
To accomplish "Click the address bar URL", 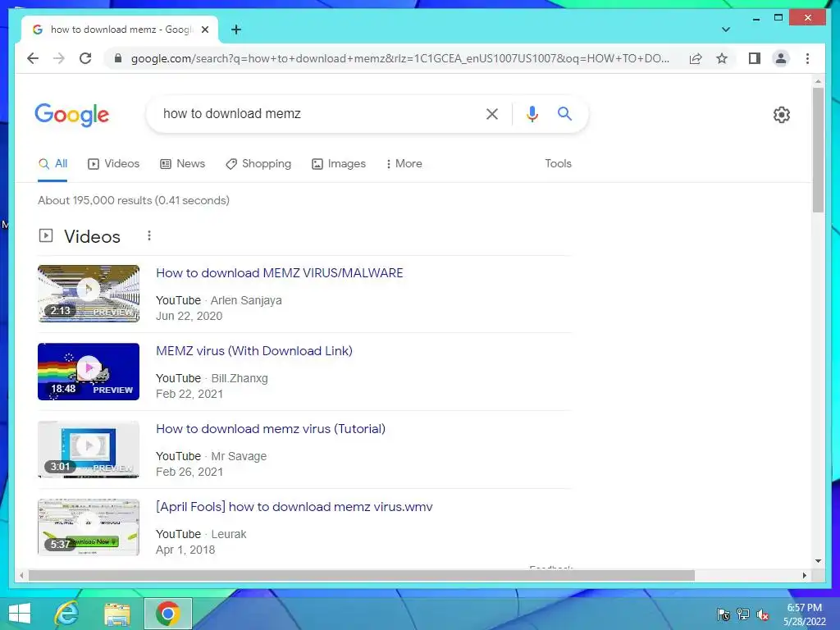I will click(x=400, y=58).
